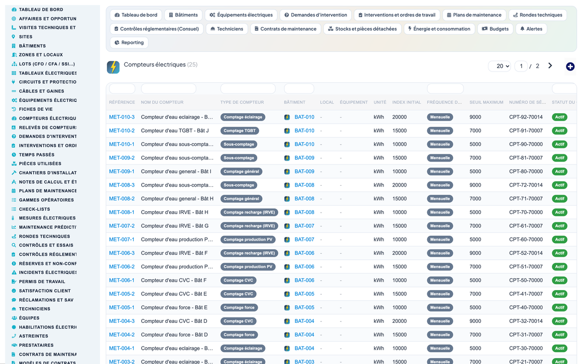The width and height of the screenshot is (588, 364).
Task: Open the Techniciens top tab
Action: 227,29
